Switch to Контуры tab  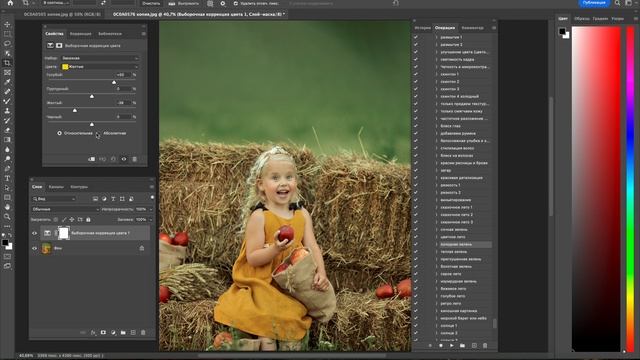(79, 187)
